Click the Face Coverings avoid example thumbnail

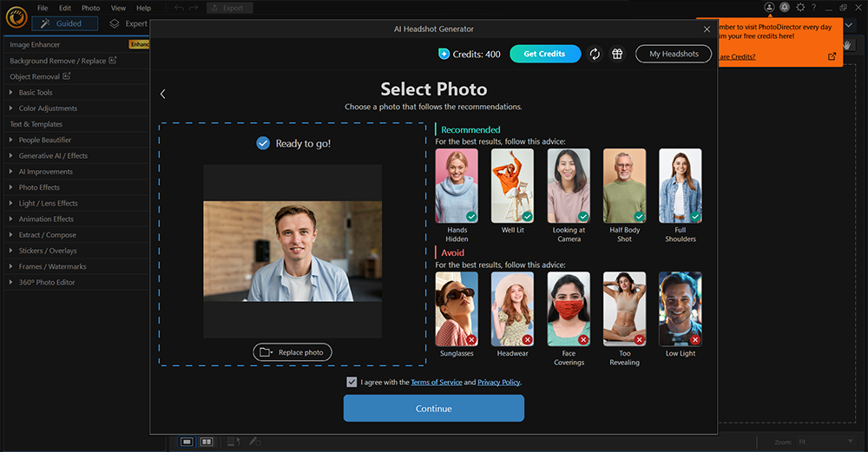(569, 309)
